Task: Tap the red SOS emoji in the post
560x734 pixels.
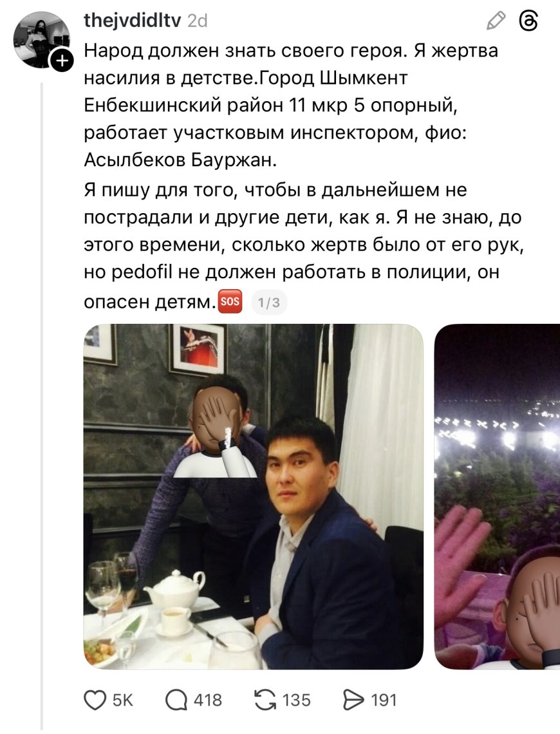Action: (x=230, y=301)
